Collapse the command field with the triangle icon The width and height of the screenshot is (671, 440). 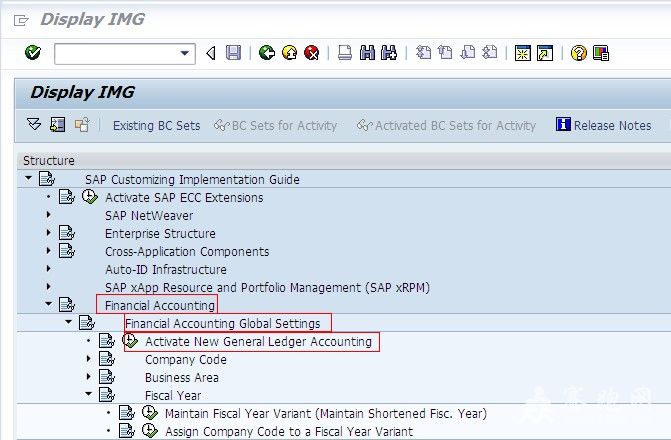(x=211, y=54)
